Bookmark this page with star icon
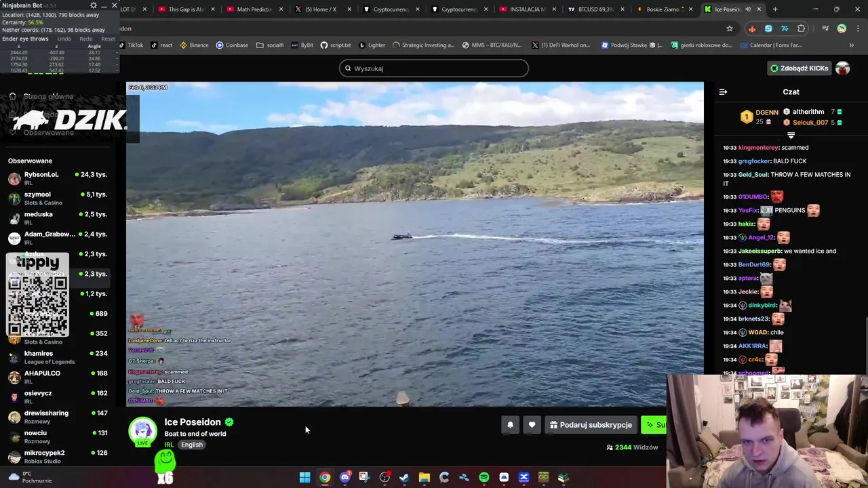Screen dimensions: 868x488 click(x=730, y=28)
